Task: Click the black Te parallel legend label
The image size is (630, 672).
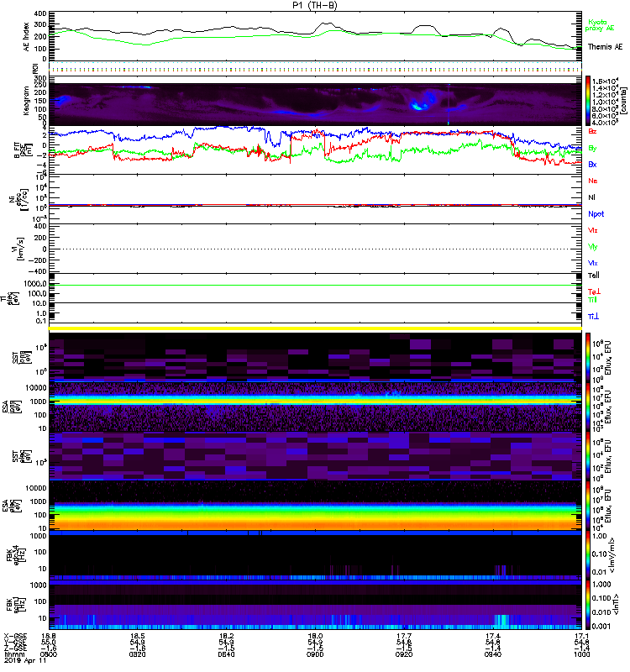Action: 594,276
